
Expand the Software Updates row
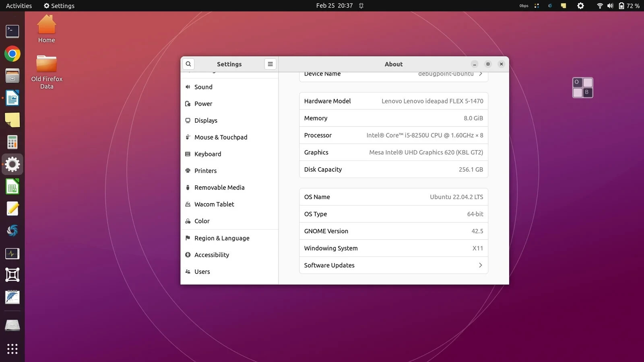[394, 265]
